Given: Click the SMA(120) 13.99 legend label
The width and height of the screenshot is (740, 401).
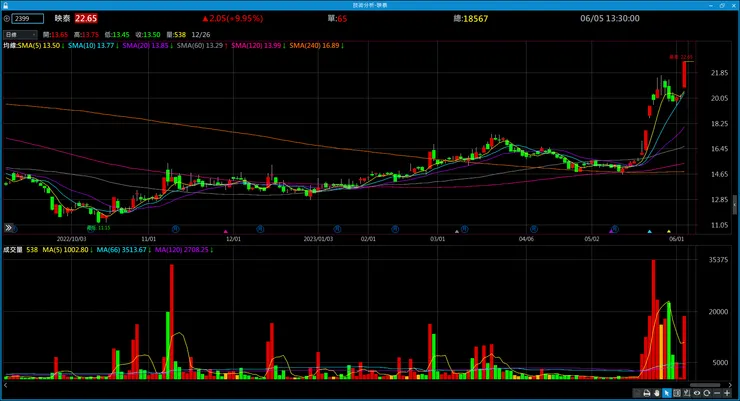Looking at the screenshot, I should (x=256, y=46).
